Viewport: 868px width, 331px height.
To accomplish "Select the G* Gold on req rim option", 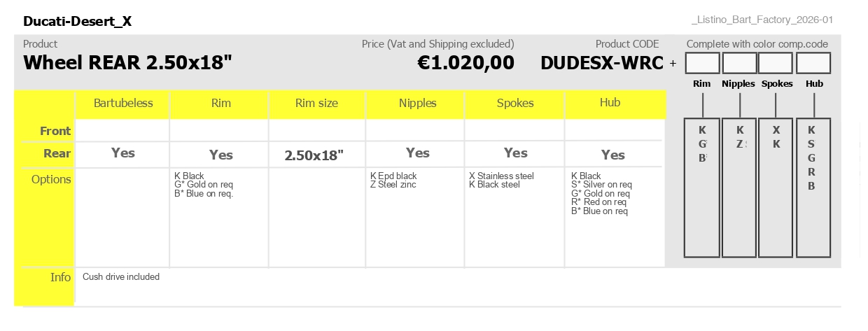I will tap(204, 185).
